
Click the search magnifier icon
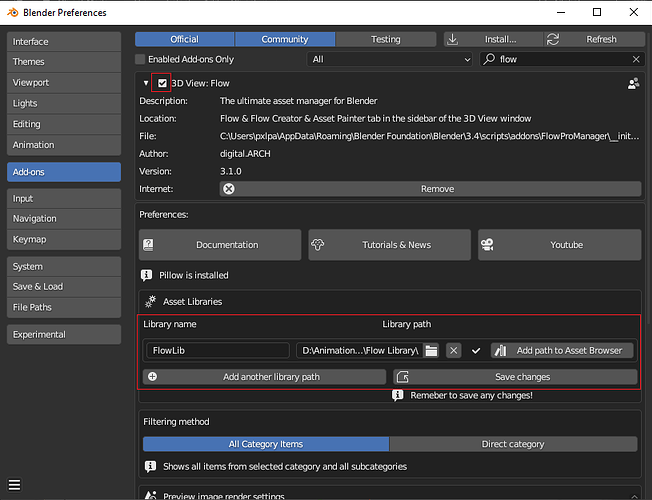(x=489, y=59)
